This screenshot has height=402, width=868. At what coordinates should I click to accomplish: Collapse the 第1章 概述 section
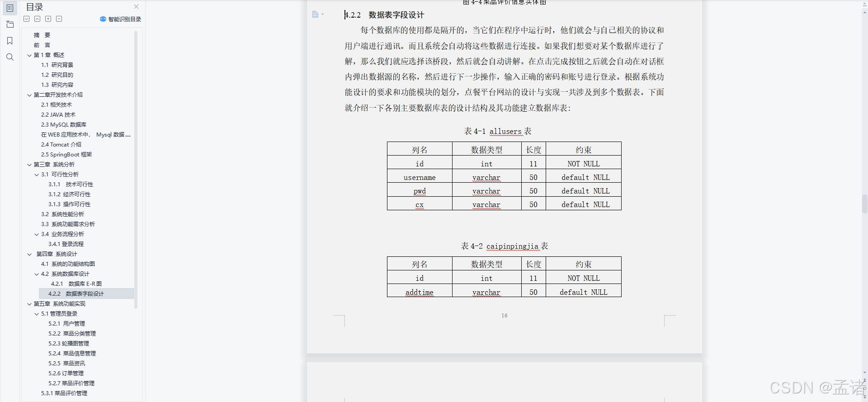[x=29, y=55]
